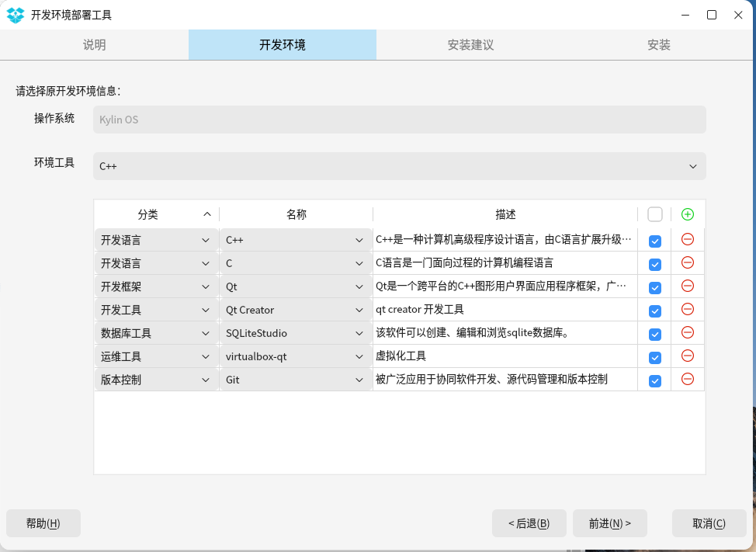Uncheck the Qt Creator row checkbox
756x552 pixels.
(655, 311)
